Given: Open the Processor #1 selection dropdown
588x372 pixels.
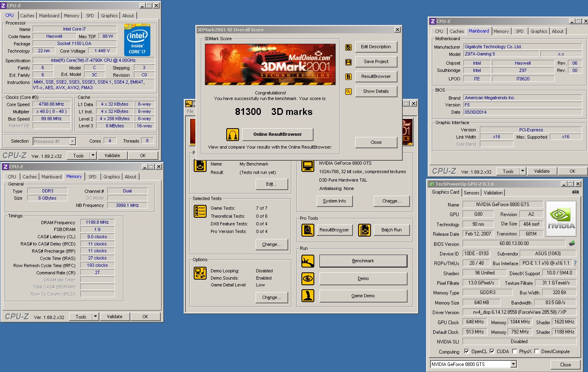Looking at the screenshot, I should click(x=72, y=141).
